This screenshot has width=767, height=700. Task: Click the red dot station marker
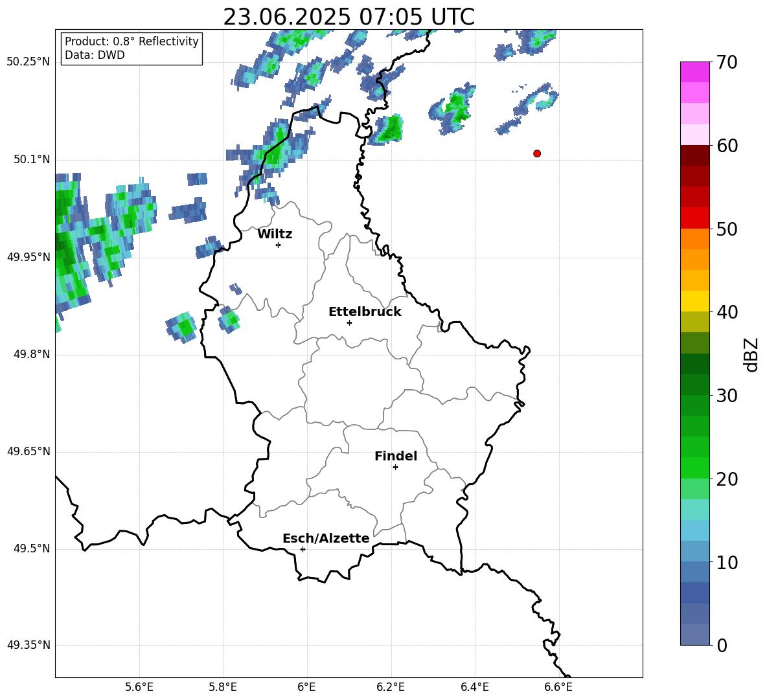pos(537,153)
